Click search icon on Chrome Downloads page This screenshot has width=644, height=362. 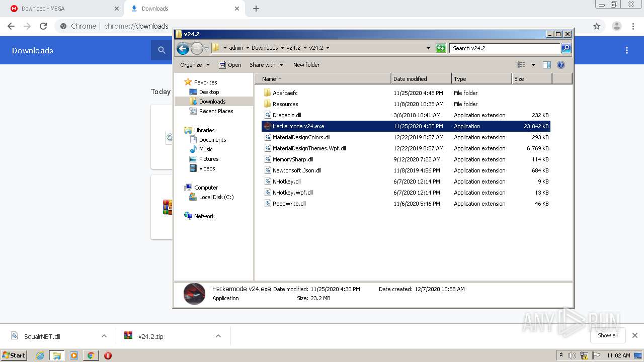(162, 50)
